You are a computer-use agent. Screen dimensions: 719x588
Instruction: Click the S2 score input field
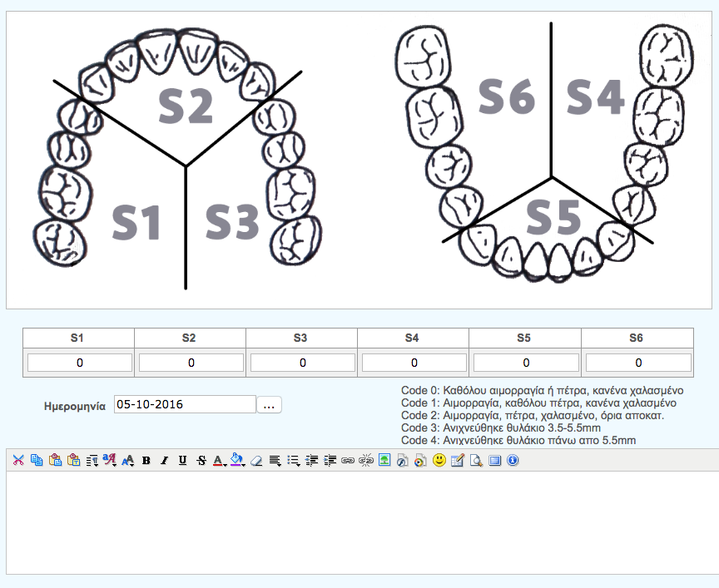(x=191, y=363)
